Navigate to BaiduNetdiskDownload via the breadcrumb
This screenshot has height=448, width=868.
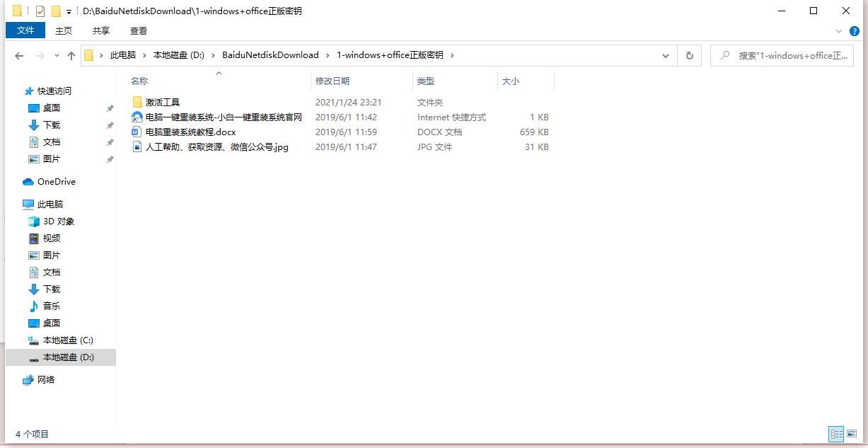pos(270,54)
